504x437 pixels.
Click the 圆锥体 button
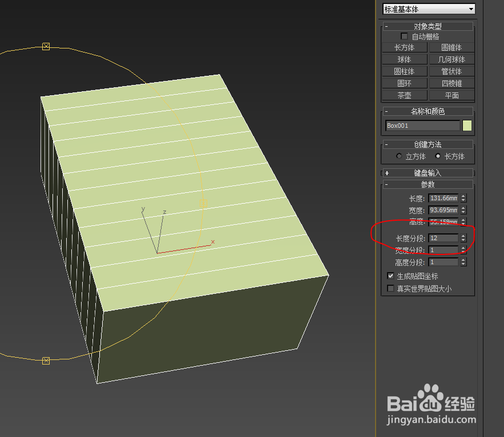tap(451, 47)
